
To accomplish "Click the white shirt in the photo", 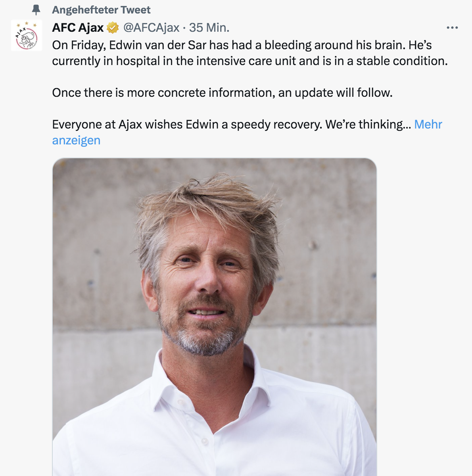I will pyautogui.click(x=214, y=428).
